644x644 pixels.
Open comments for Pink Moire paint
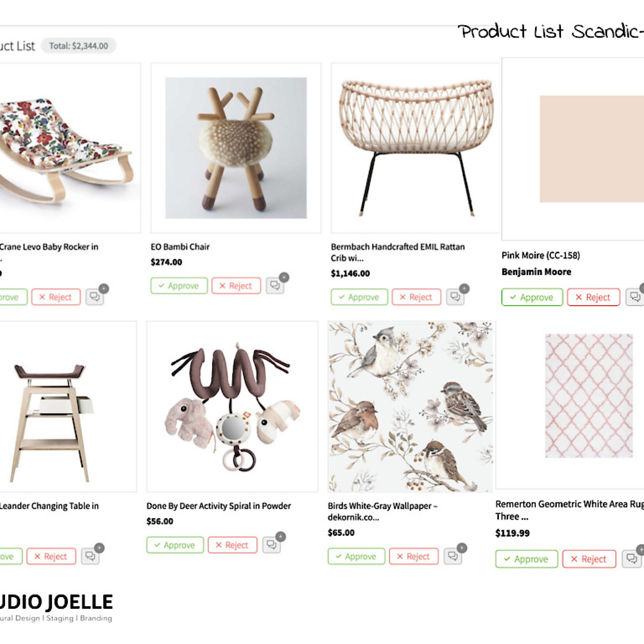pyautogui.click(x=635, y=297)
